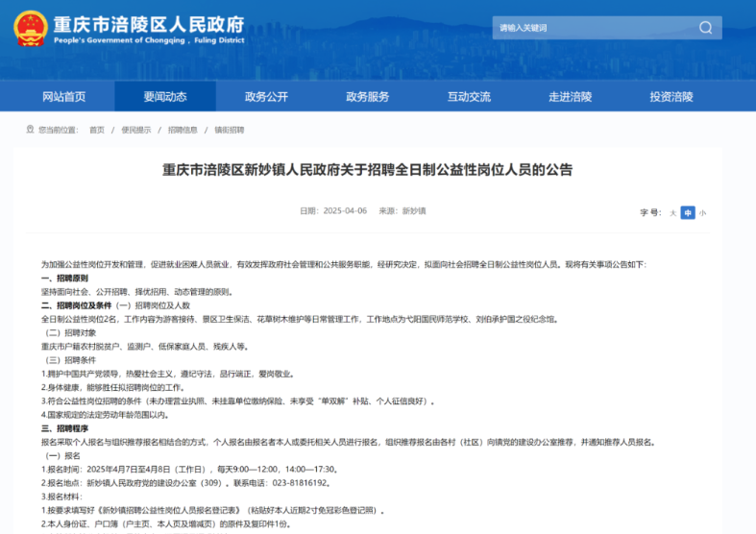Viewport: 756px width, 534px height.
Task: Open the 互动交流 navigation item
Action: point(469,97)
